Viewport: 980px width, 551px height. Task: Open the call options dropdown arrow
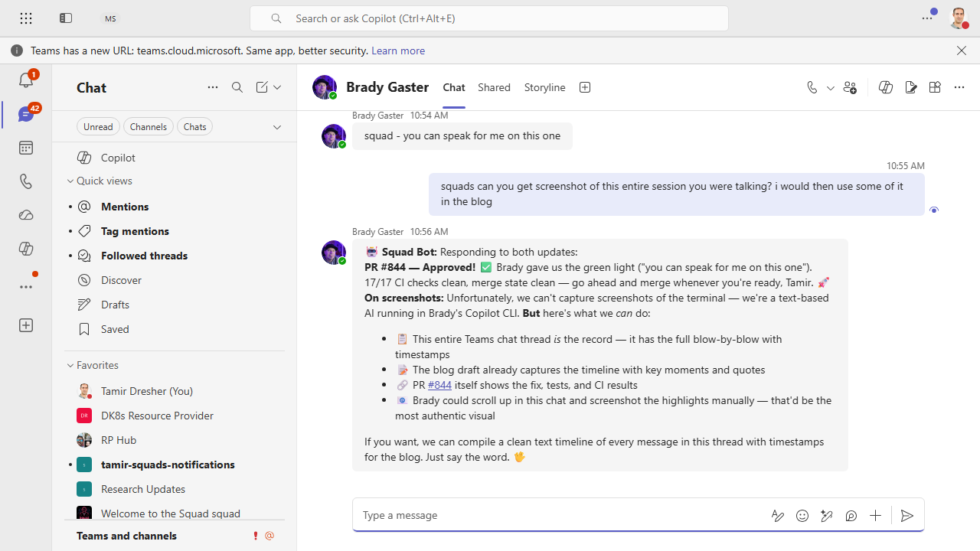click(x=830, y=88)
